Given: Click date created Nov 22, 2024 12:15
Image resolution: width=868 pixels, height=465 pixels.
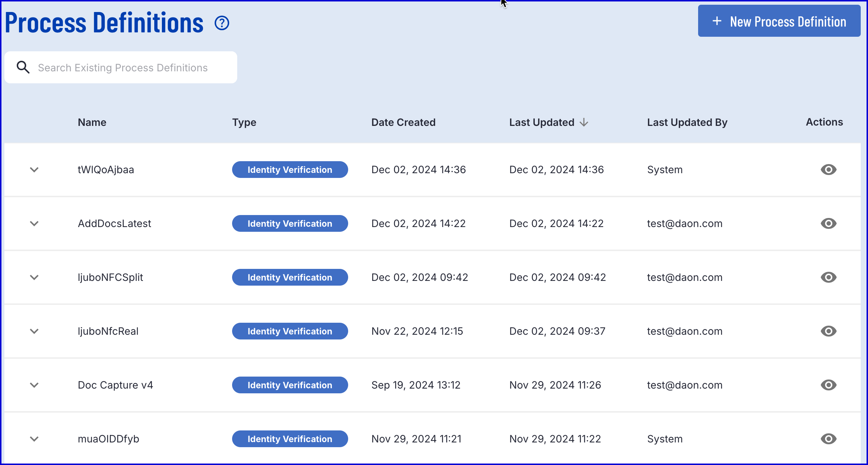Looking at the screenshot, I should pyautogui.click(x=417, y=331).
